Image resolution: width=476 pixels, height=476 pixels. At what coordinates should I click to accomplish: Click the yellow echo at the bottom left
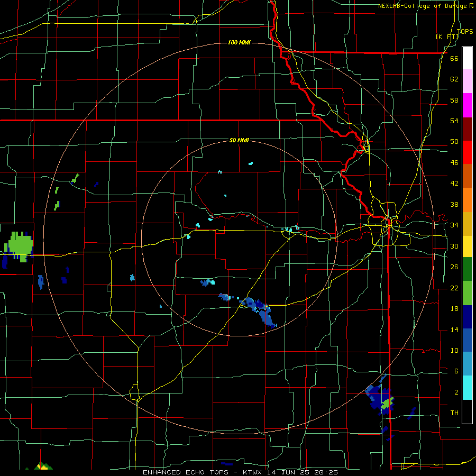pos(42,466)
